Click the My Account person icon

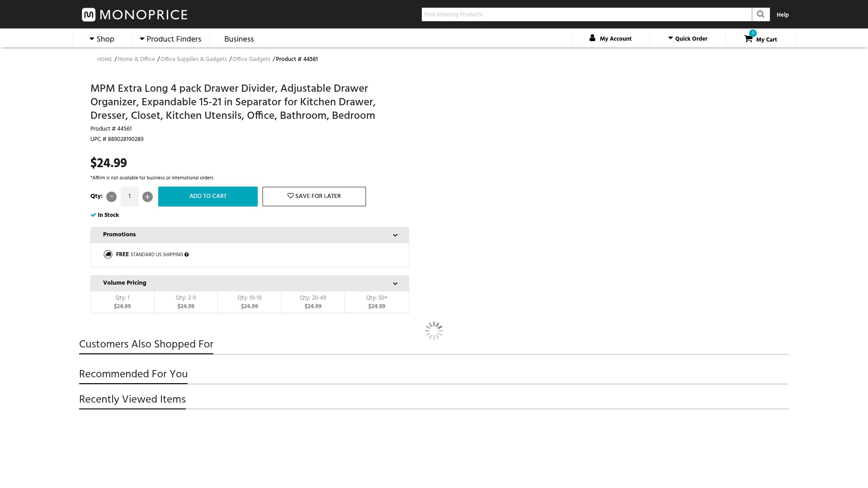tap(592, 38)
